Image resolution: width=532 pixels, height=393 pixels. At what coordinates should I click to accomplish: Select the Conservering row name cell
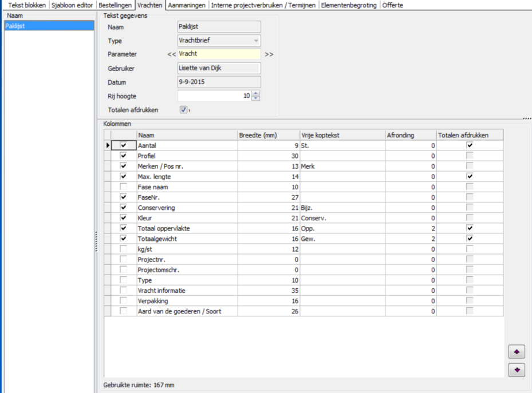[187, 208]
